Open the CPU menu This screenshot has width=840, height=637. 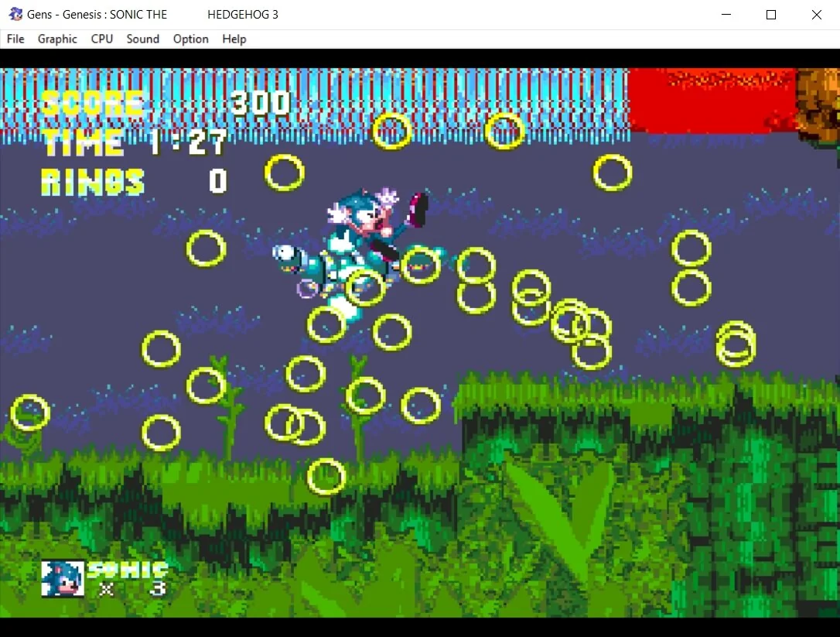tap(102, 39)
